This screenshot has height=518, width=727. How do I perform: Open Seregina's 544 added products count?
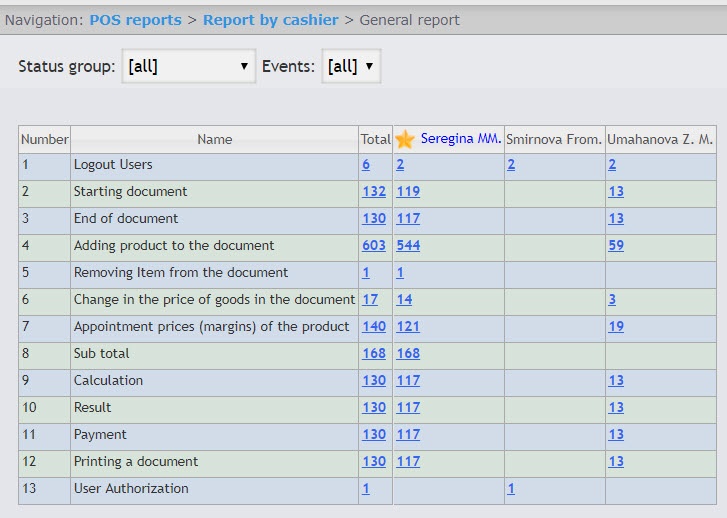408,245
